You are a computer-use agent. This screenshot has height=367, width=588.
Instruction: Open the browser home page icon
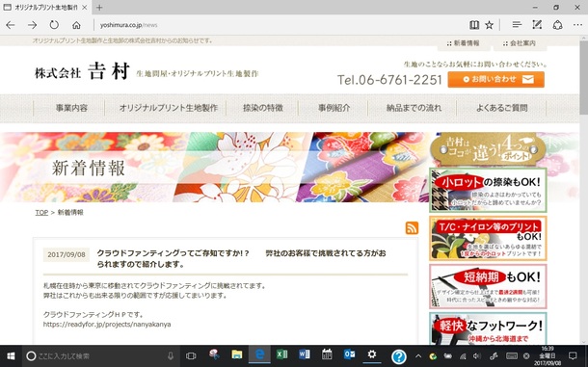pos(76,25)
